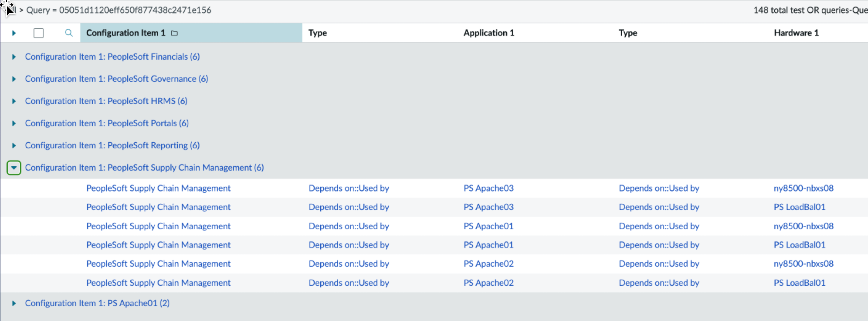Open ny8500-nbxs08 hardware in PS Apache03 row
The height and width of the screenshot is (322, 868).
point(804,188)
